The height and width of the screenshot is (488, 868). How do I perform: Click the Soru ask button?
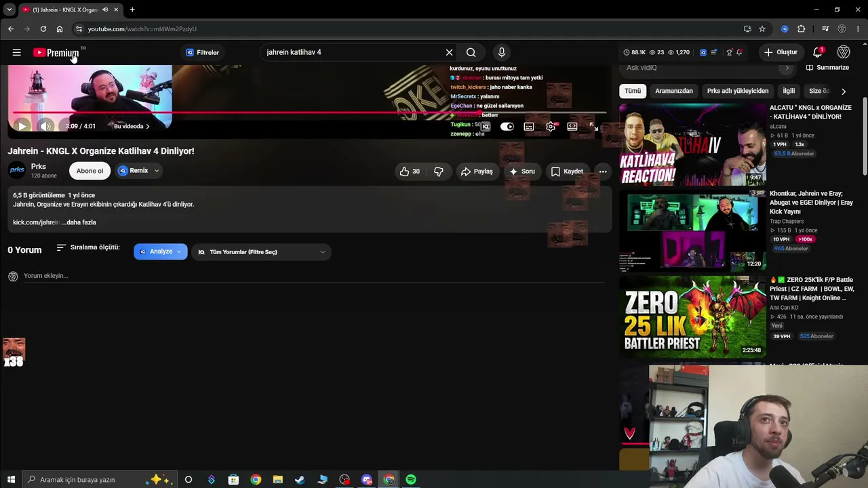click(522, 171)
